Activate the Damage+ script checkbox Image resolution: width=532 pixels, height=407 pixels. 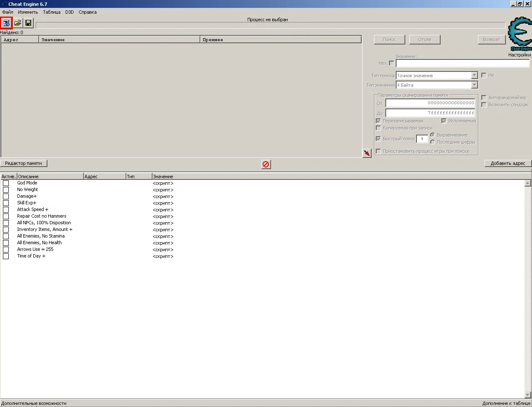click(6, 196)
